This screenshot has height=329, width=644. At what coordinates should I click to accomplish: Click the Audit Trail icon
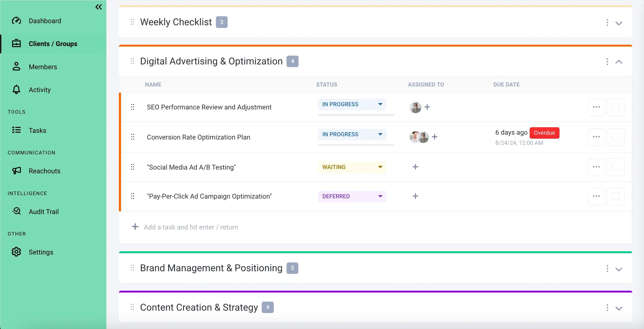point(16,211)
